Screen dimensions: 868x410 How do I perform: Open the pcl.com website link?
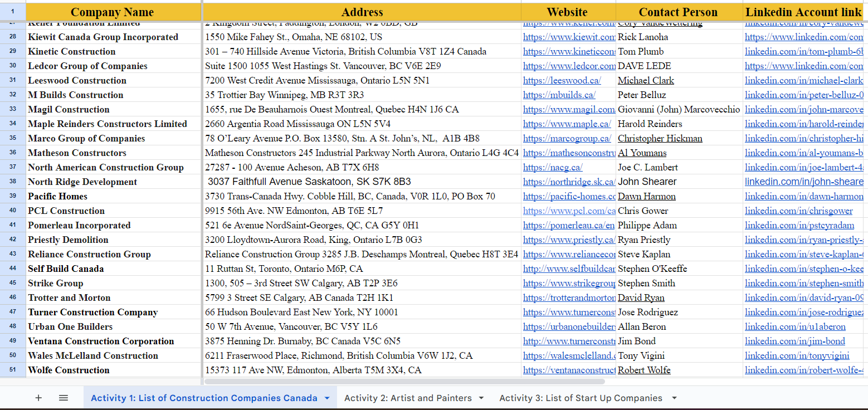click(x=569, y=211)
